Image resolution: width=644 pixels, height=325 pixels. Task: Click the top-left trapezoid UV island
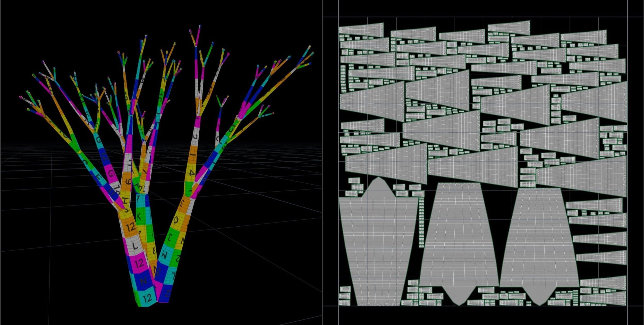[x=361, y=30]
